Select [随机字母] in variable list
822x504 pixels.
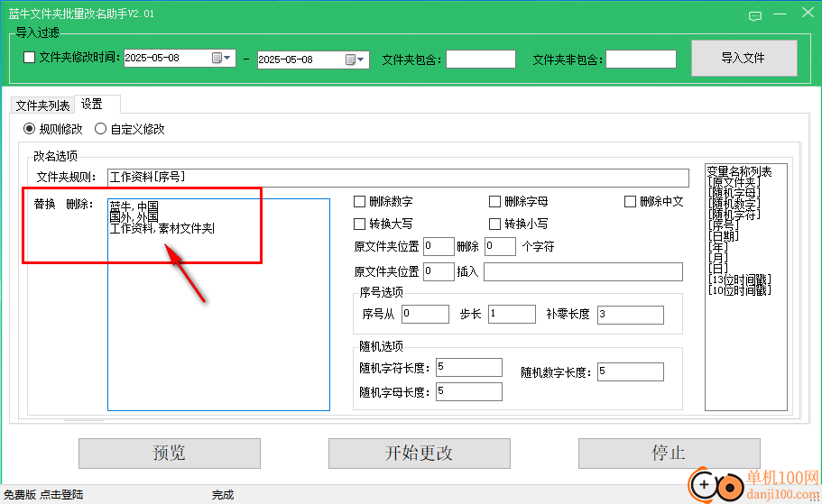pyautogui.click(x=734, y=193)
